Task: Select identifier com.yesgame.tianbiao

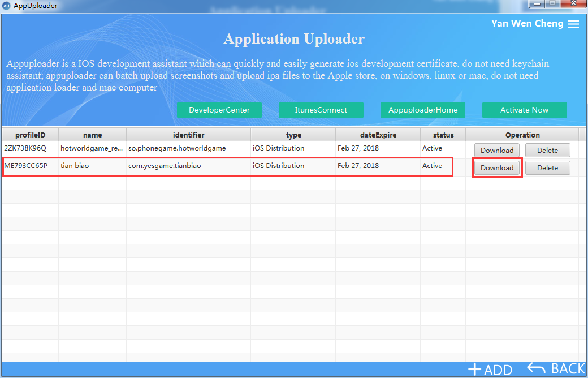Action: [165, 166]
